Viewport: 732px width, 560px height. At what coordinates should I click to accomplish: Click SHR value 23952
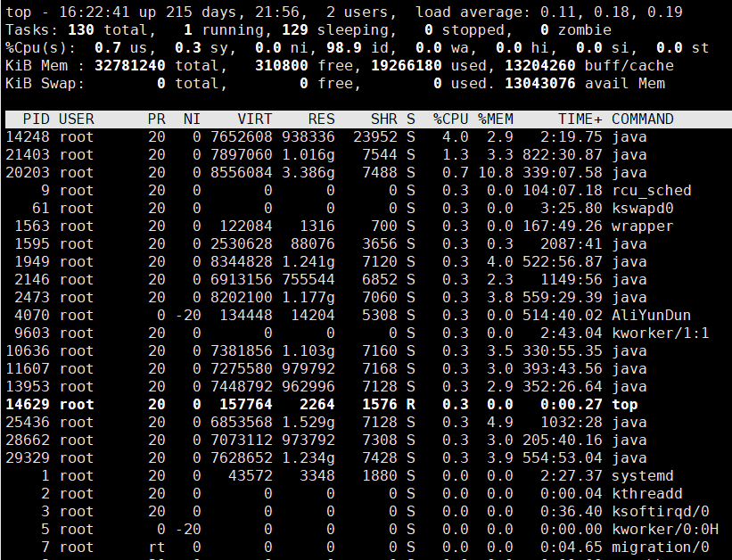374,136
